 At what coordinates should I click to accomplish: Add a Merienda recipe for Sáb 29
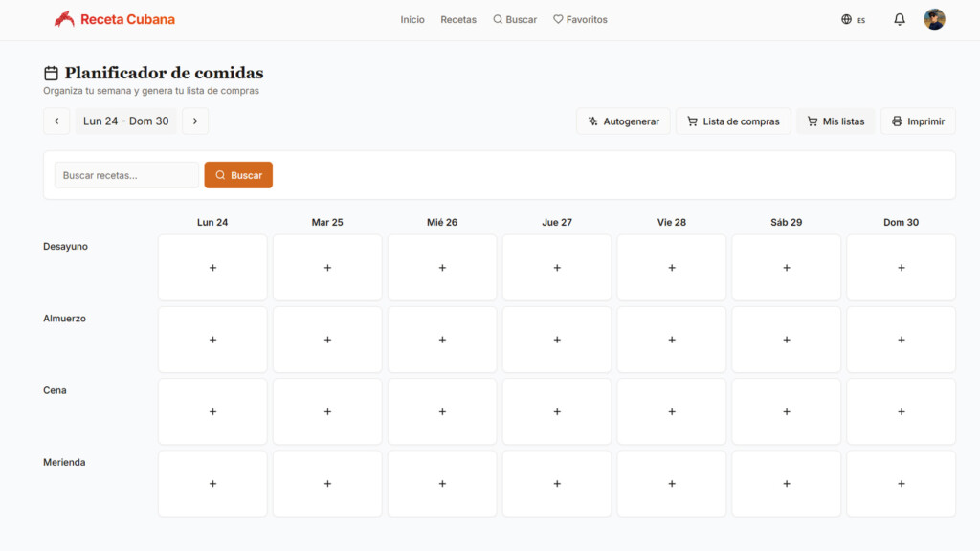(786, 483)
